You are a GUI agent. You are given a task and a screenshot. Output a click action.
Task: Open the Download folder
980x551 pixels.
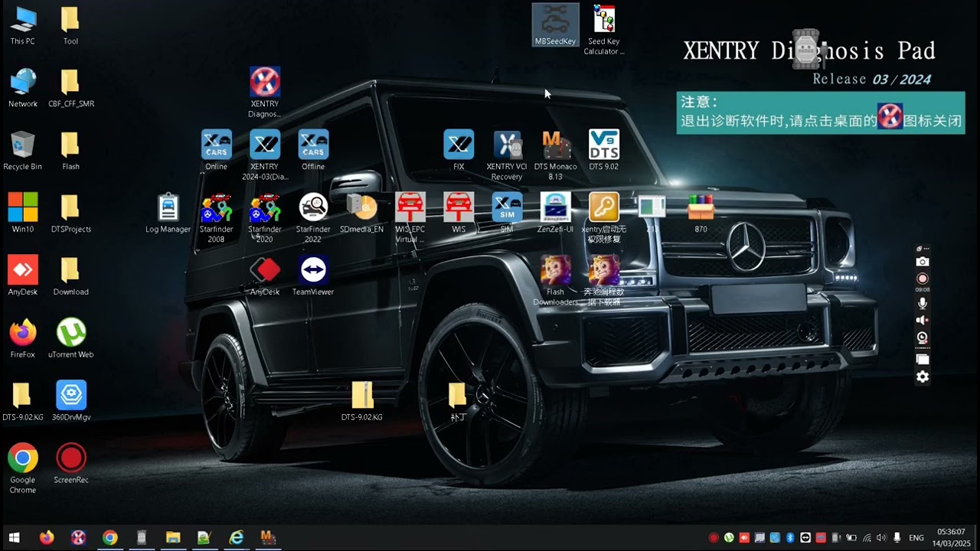70,275
